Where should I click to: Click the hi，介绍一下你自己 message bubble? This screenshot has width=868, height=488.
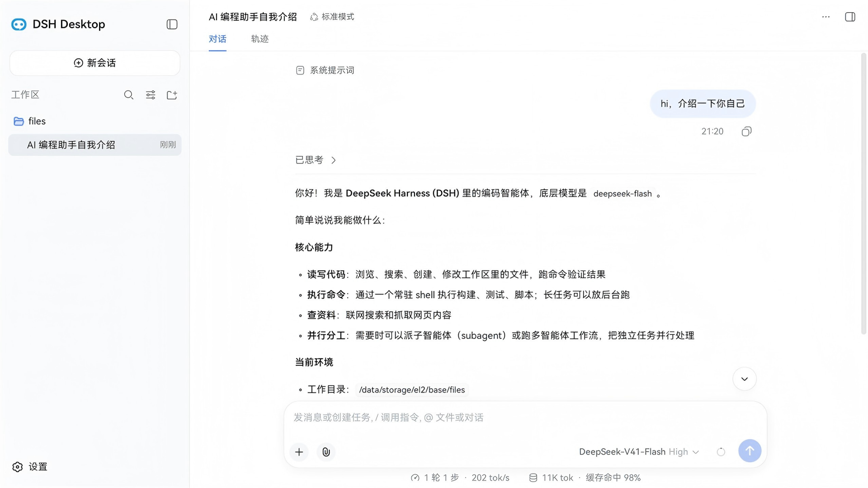(703, 104)
